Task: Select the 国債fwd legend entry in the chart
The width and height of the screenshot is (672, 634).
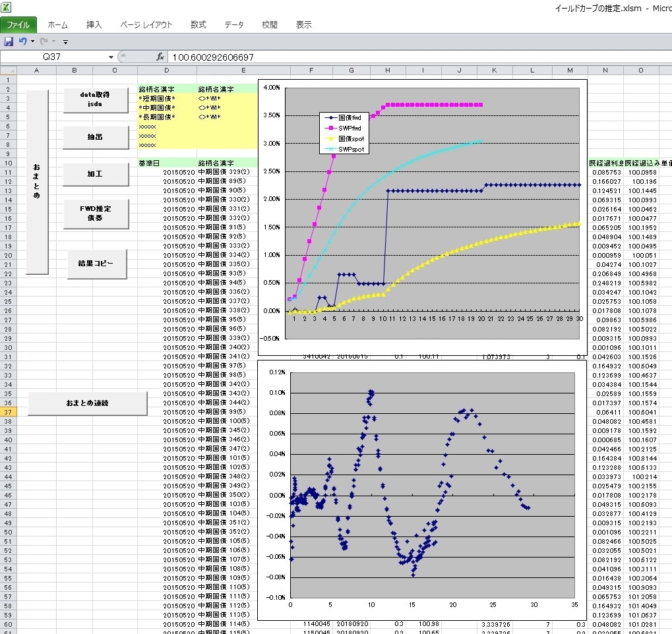Action: click(344, 117)
